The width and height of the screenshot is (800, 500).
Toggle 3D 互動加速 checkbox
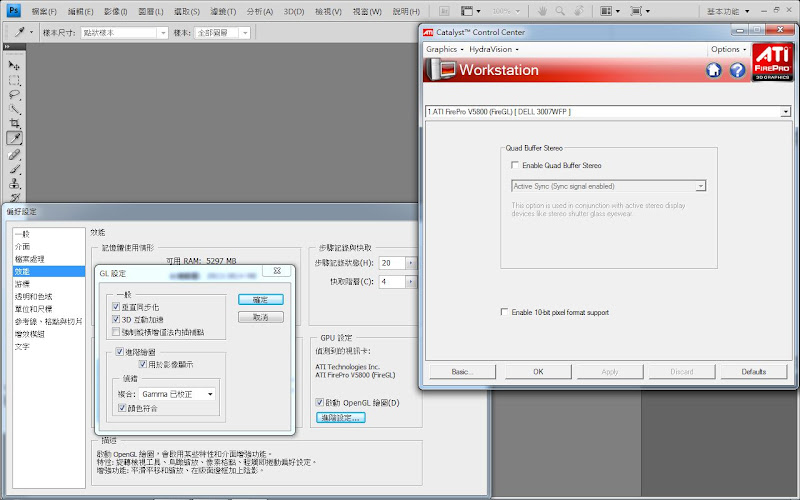pos(116,319)
